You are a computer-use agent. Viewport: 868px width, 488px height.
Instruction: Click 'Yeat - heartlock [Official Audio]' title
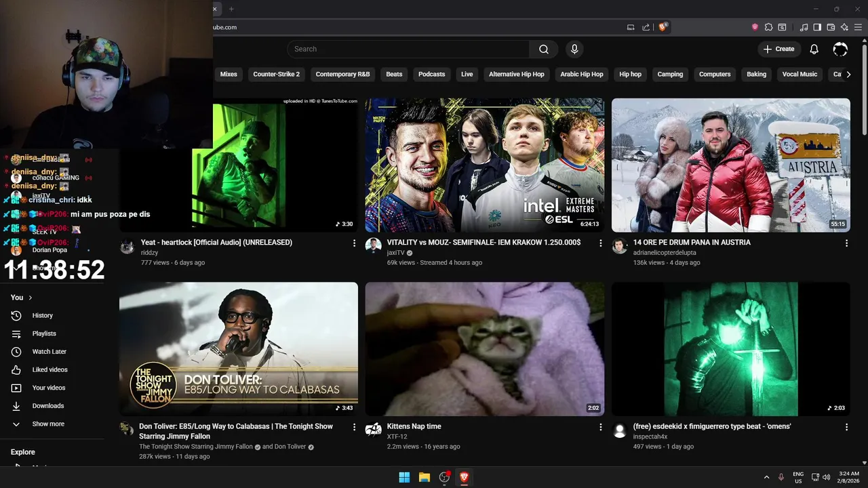(x=216, y=243)
